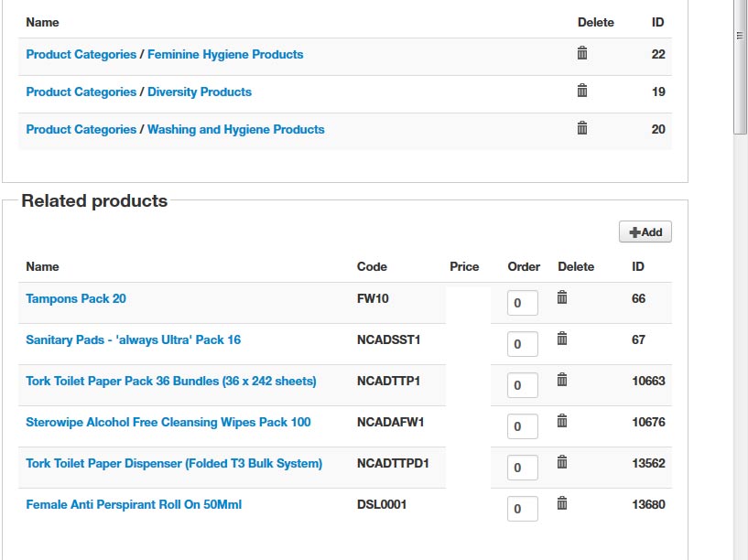Select order box for Sterowipe Cleansing Wipes
Viewport: 748px width, 560px height.
(x=522, y=426)
